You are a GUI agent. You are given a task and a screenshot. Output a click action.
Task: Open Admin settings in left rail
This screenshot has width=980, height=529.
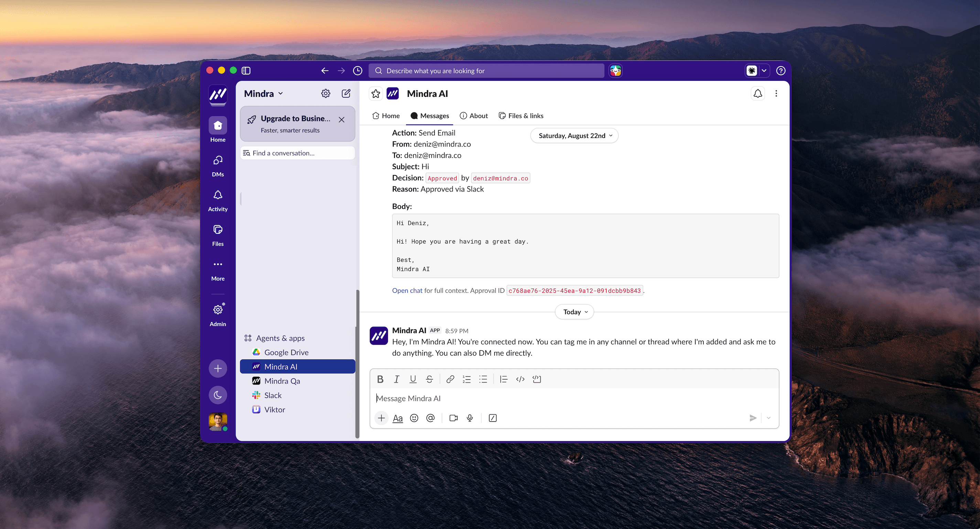point(218,315)
